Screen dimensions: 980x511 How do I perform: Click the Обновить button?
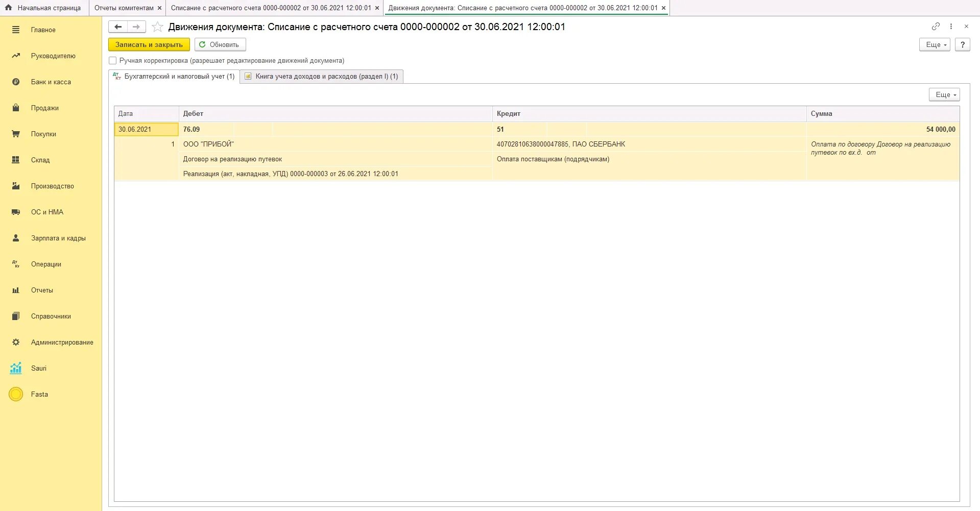point(220,45)
